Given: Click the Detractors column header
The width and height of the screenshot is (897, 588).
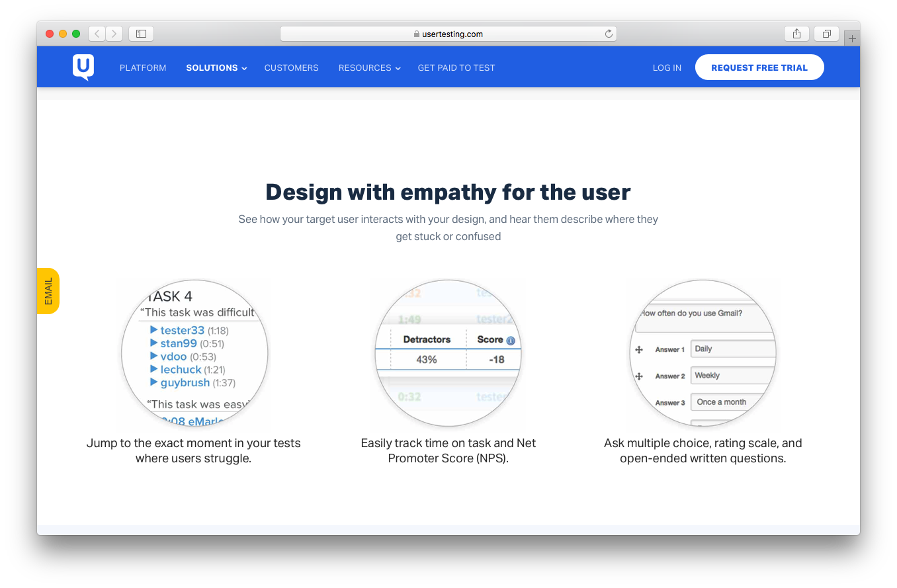Looking at the screenshot, I should [427, 339].
